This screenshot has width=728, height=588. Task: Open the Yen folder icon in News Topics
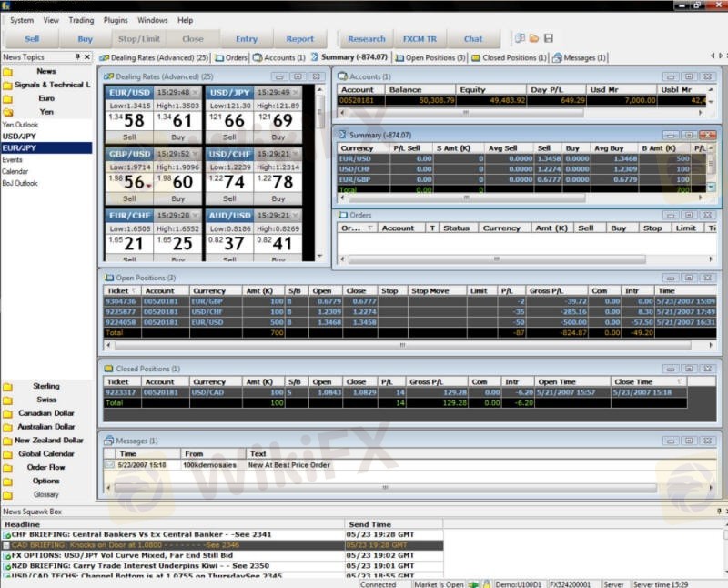click(8, 112)
